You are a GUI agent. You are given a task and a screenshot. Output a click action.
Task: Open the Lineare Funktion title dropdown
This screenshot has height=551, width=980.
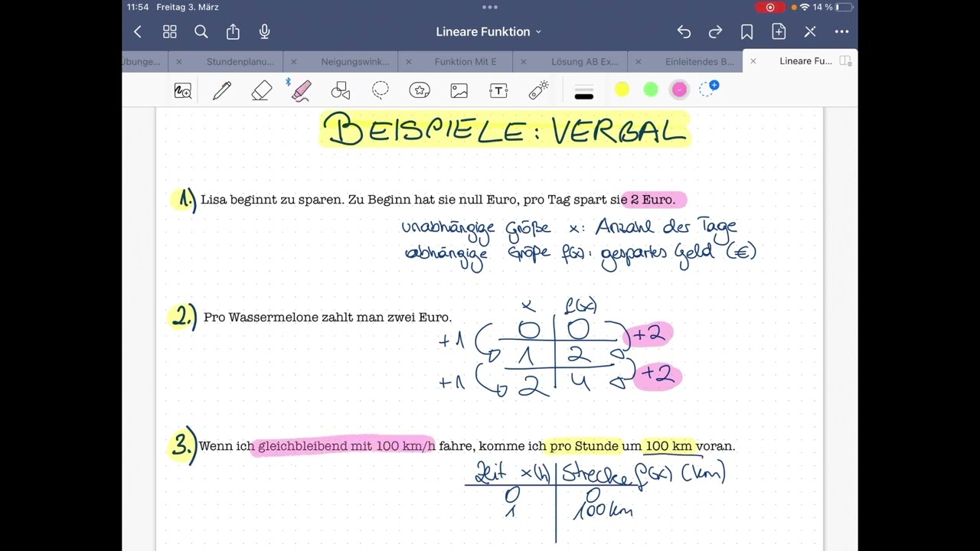click(x=488, y=31)
